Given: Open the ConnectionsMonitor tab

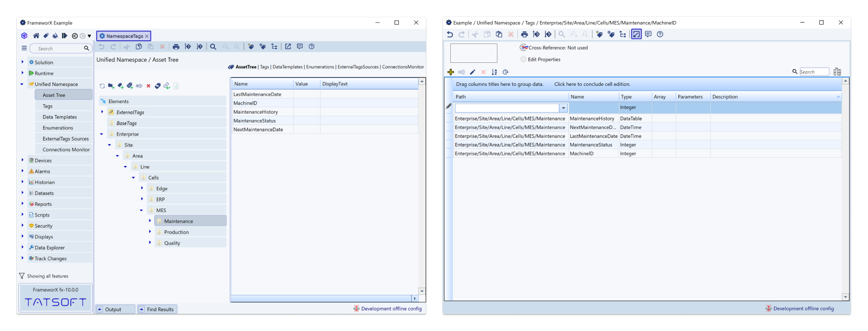Looking at the screenshot, I should [403, 67].
